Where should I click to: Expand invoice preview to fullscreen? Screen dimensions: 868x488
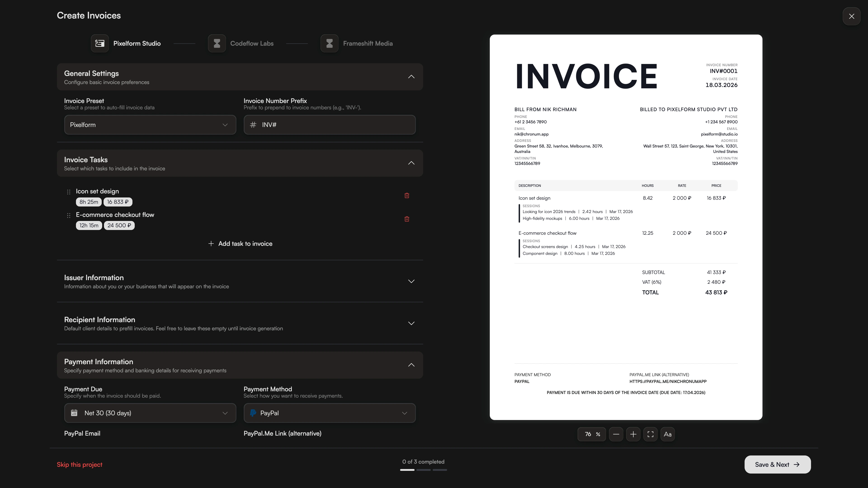click(x=650, y=434)
